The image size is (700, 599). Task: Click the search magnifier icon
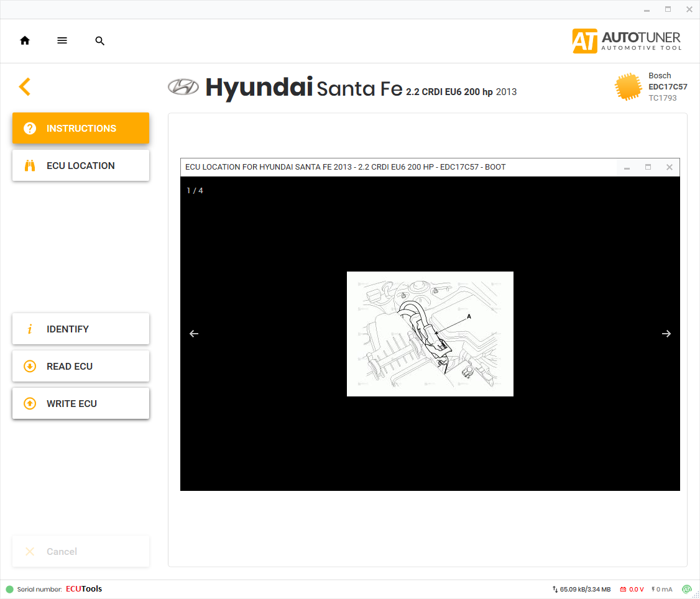pyautogui.click(x=99, y=41)
